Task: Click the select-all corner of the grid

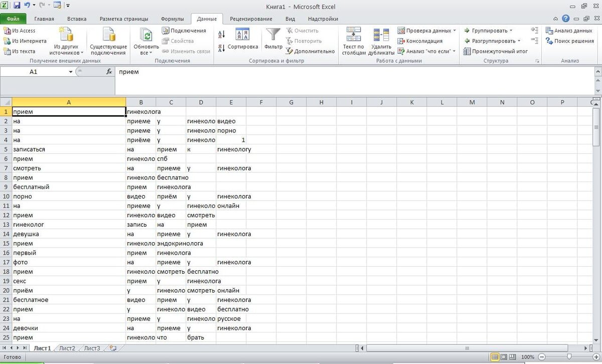Action: (6, 102)
